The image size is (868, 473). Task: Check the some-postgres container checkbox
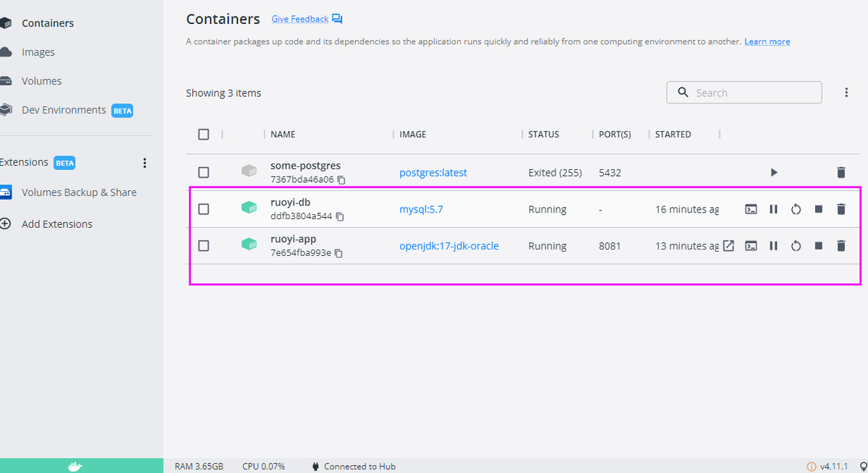[x=203, y=172]
